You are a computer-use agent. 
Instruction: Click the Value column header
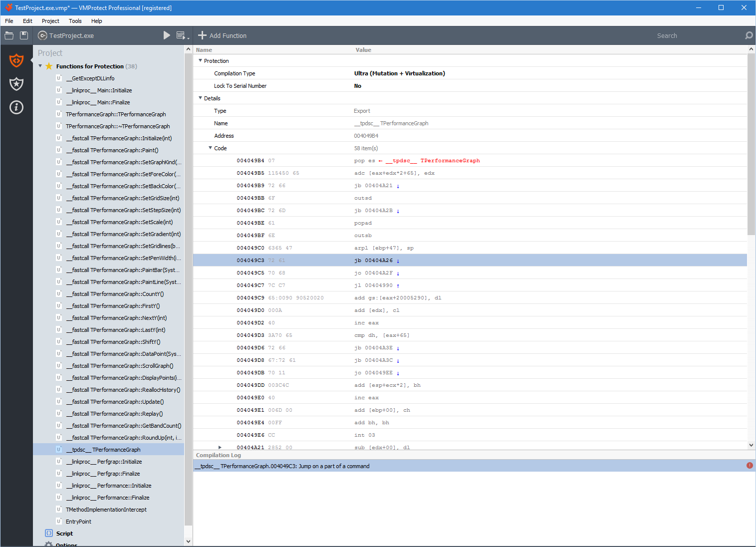[363, 50]
